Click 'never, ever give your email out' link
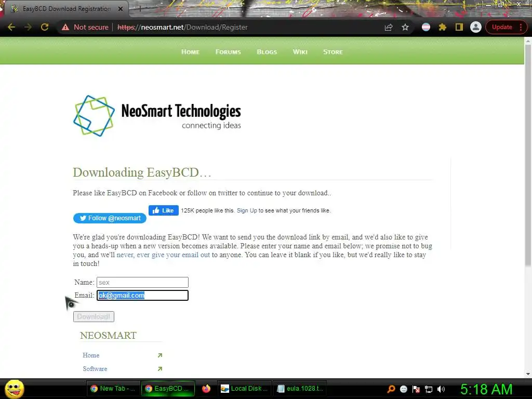The image size is (532, 399). [163, 255]
